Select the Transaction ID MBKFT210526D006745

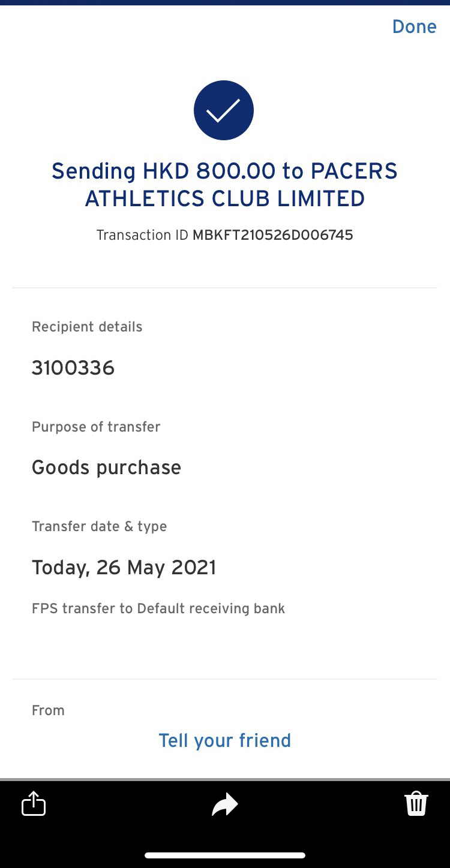tap(272, 235)
